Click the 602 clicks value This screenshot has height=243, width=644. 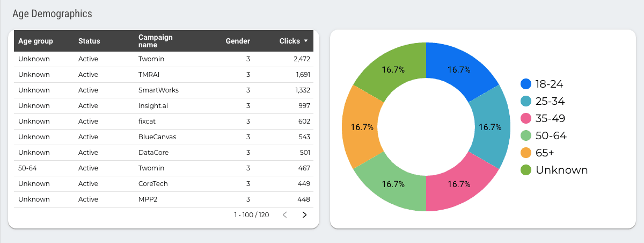304,121
